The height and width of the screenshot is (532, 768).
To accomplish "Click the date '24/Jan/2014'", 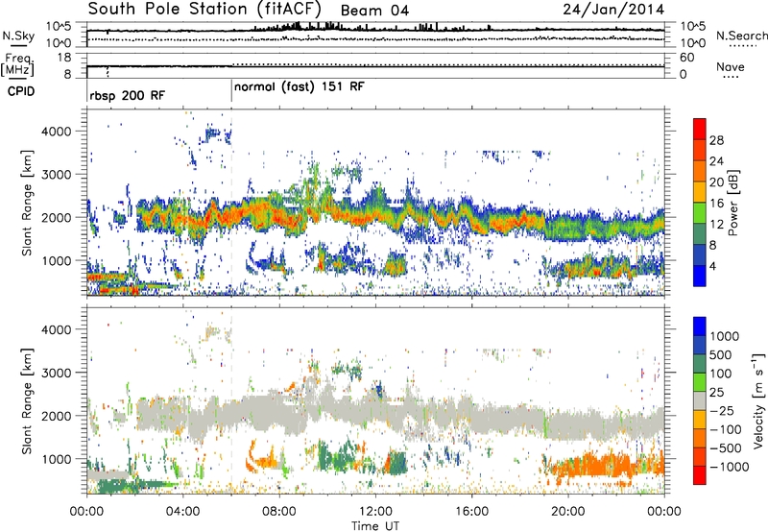I will click(613, 10).
